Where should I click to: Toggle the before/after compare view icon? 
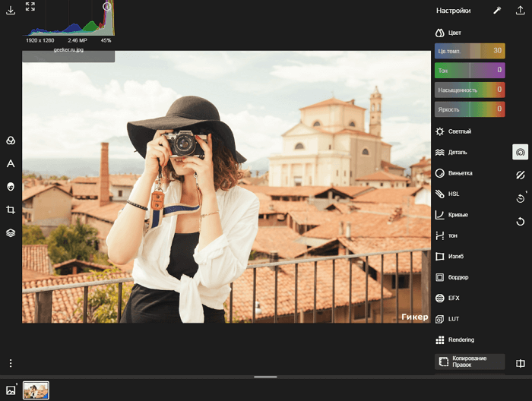(x=520, y=364)
